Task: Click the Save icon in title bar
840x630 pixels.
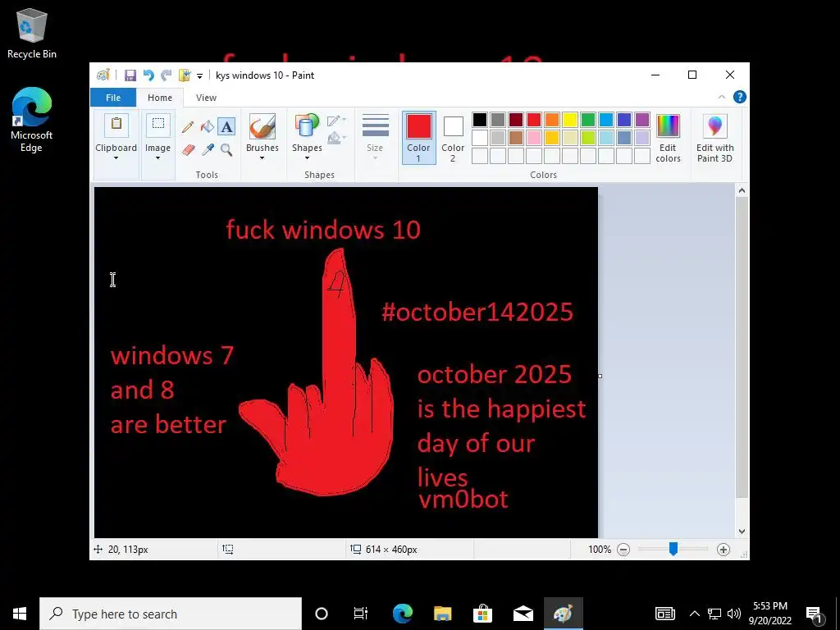Action: pyautogui.click(x=130, y=75)
